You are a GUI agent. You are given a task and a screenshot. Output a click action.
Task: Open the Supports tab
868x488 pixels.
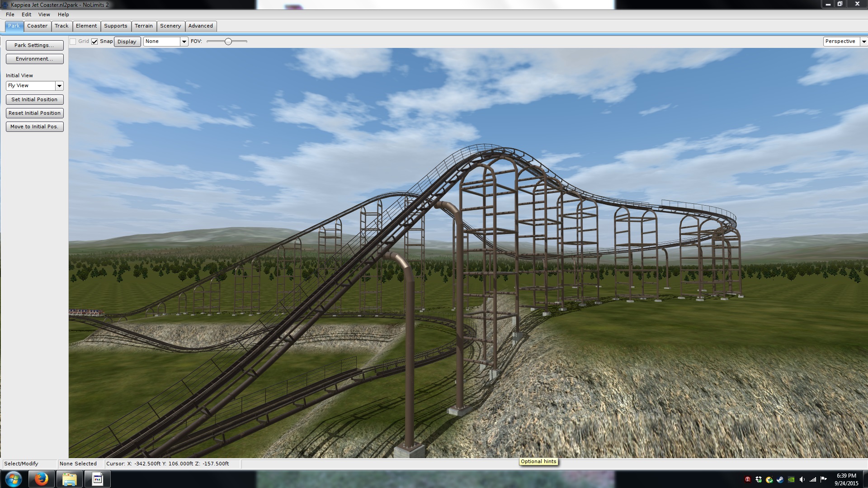[115, 26]
